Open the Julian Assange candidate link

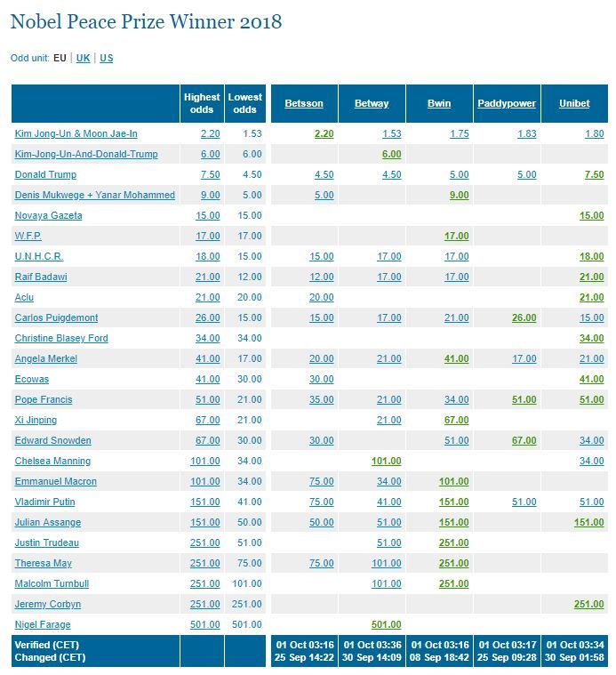48,522
